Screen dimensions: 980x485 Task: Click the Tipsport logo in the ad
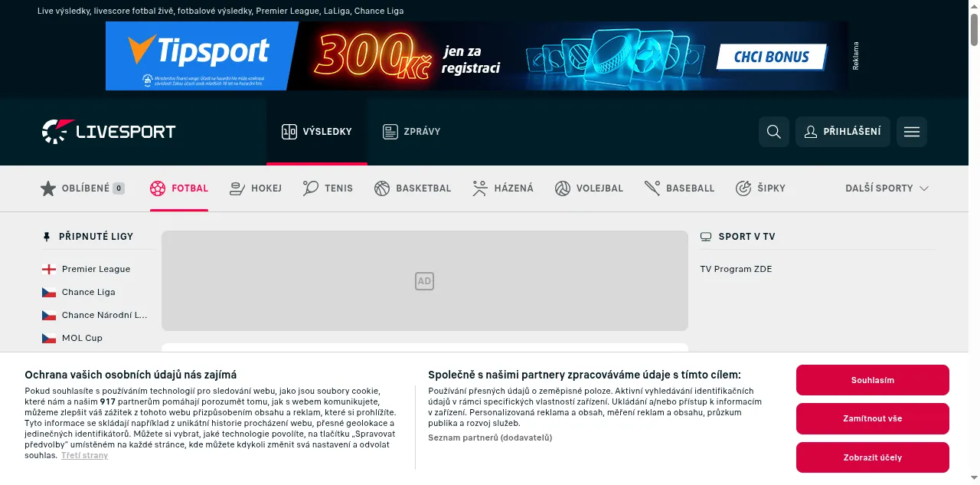tap(199, 50)
